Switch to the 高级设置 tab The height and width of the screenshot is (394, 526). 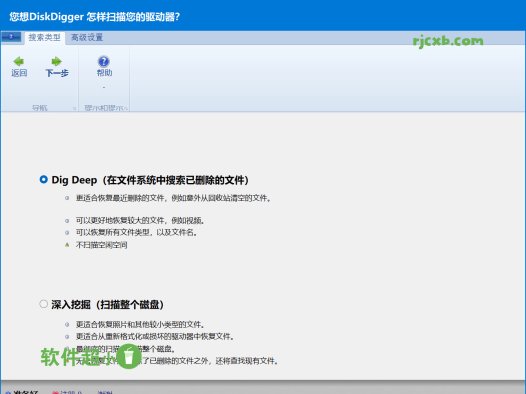tap(87, 37)
